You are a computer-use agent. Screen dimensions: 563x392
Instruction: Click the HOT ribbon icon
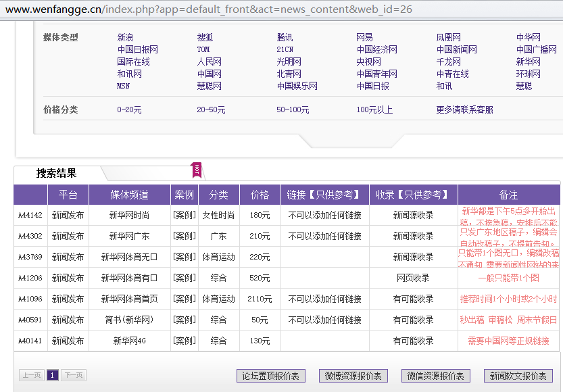197,170
